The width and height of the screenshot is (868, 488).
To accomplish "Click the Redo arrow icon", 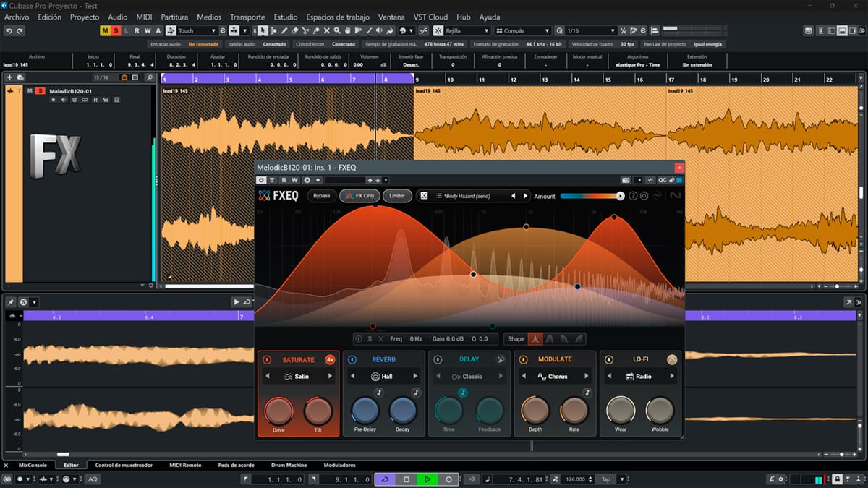I will tap(20, 30).
